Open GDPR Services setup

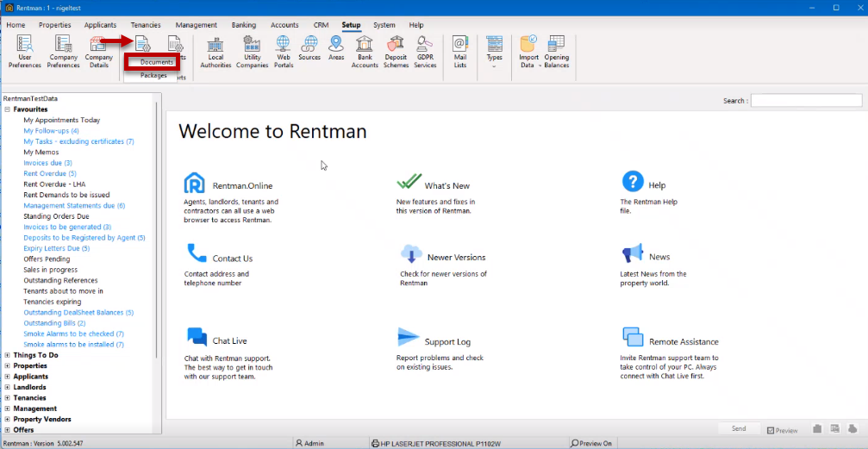click(x=425, y=52)
